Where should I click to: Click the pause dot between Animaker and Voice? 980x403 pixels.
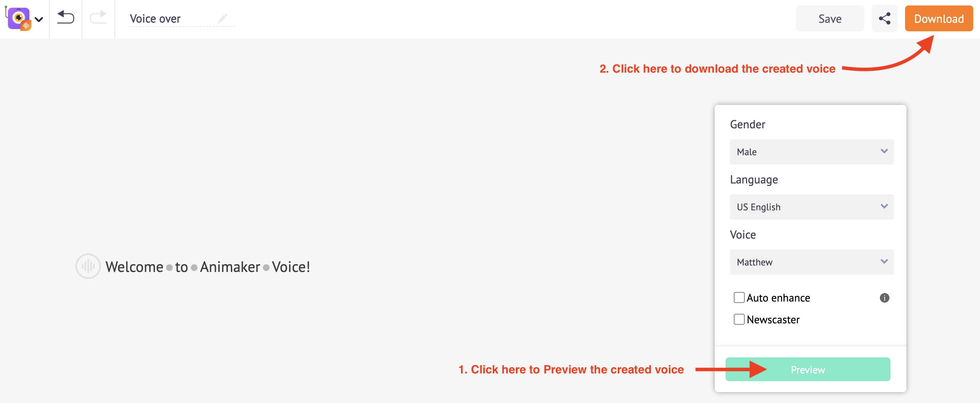coord(266,268)
